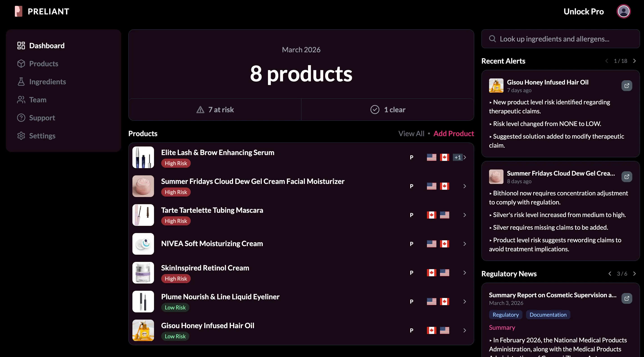Open NIVEA Soft Moisturizing Cream thumbnail

(x=143, y=244)
